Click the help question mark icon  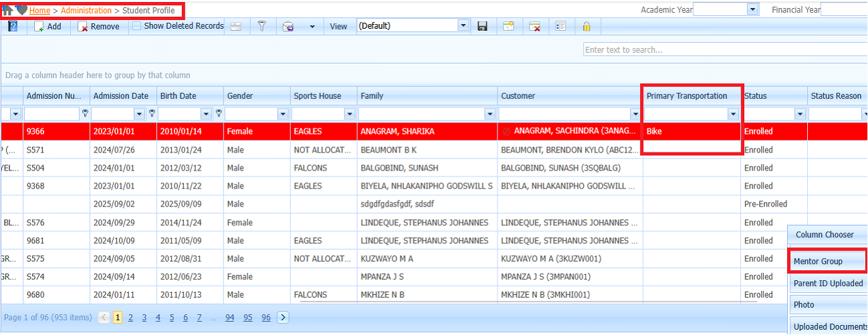click(13, 26)
